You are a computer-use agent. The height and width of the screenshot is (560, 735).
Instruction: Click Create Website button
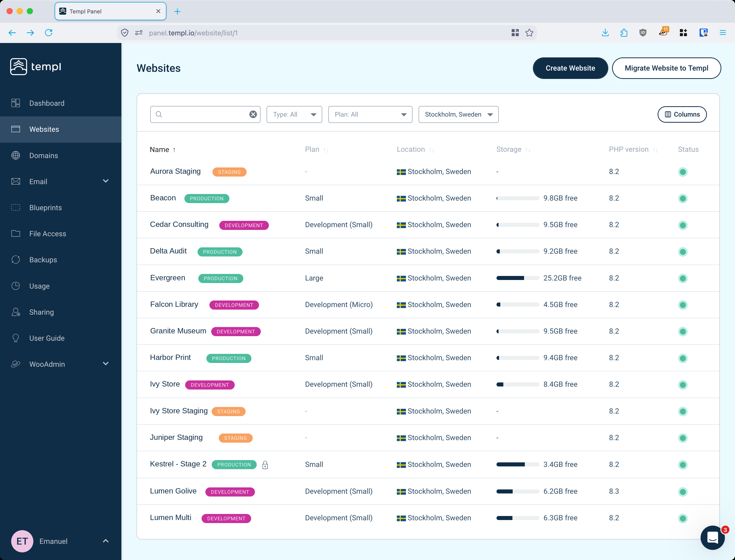click(x=570, y=68)
